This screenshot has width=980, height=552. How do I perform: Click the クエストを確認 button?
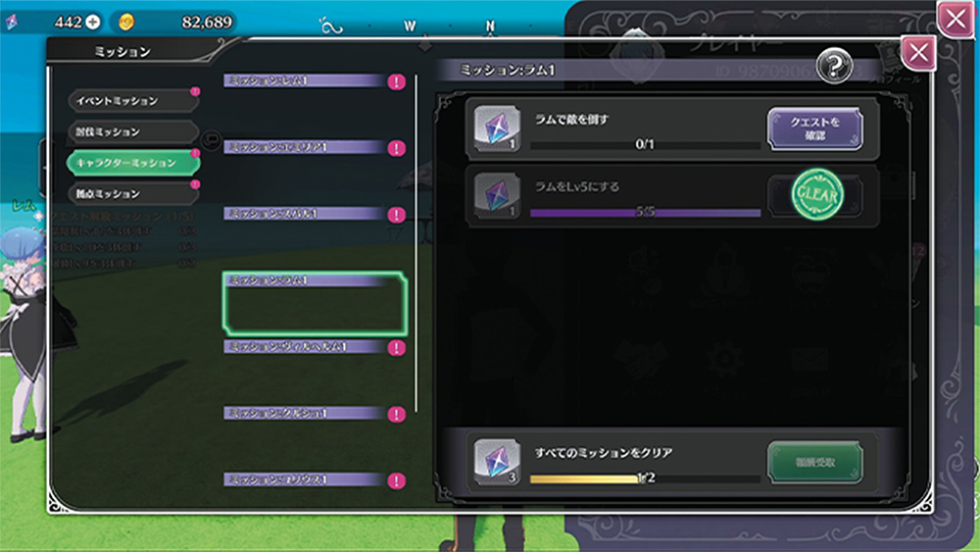pos(815,128)
